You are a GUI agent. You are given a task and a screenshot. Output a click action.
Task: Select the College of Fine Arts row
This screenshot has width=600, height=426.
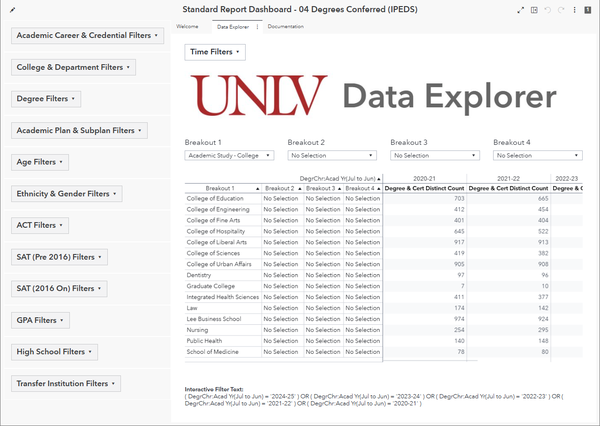[x=213, y=220]
